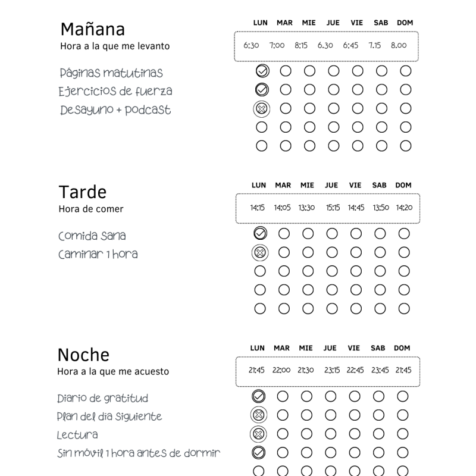Edit Saturday bedtime 23:45
The width and height of the screenshot is (476, 476).
point(380,370)
